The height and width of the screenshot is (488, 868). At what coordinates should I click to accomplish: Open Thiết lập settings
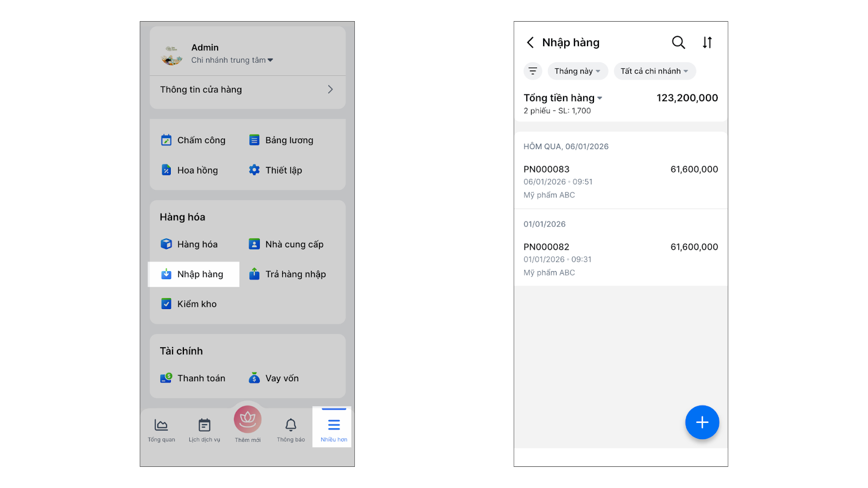coord(276,170)
